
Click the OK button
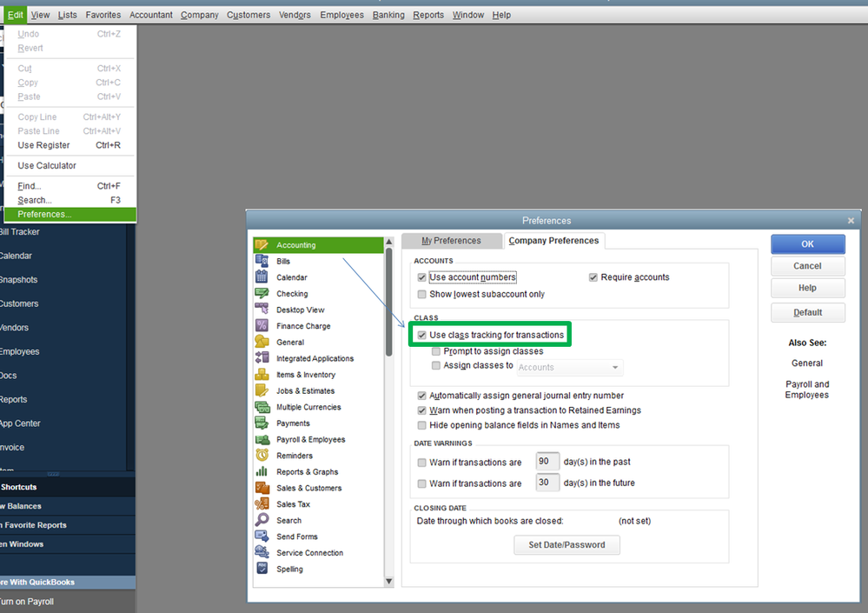coord(808,244)
